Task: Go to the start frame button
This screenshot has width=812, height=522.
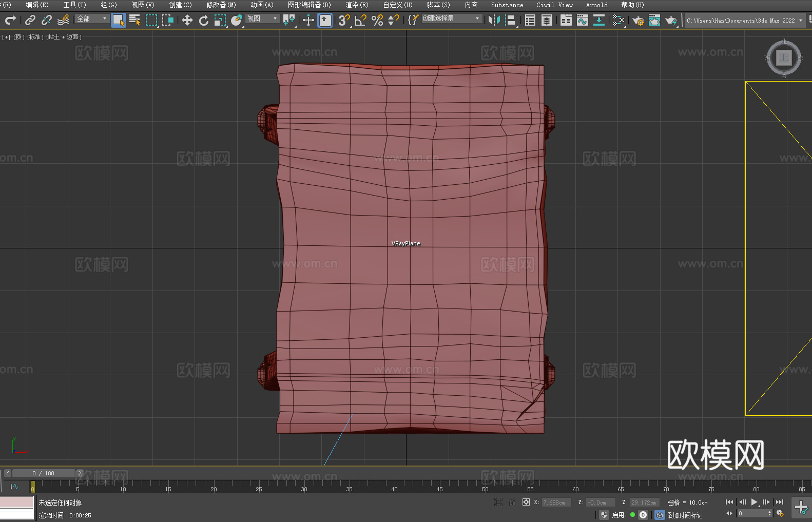Action: 729,502
